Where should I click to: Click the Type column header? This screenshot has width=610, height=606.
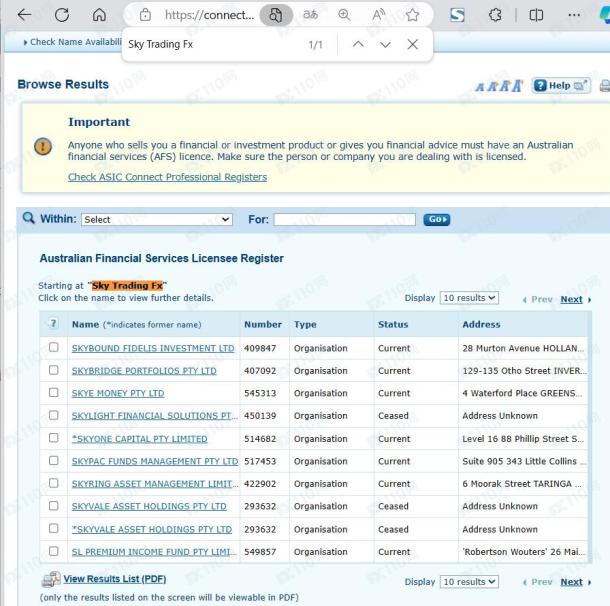coord(305,324)
